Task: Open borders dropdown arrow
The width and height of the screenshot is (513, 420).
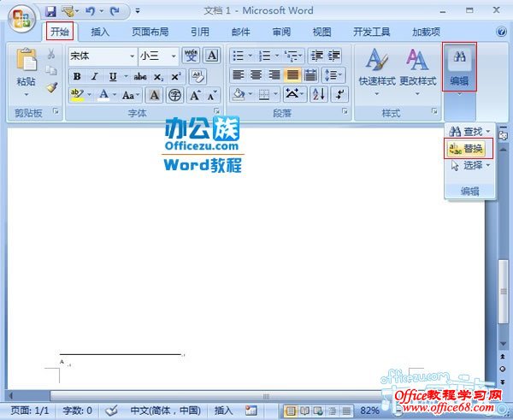Action: coord(276,95)
